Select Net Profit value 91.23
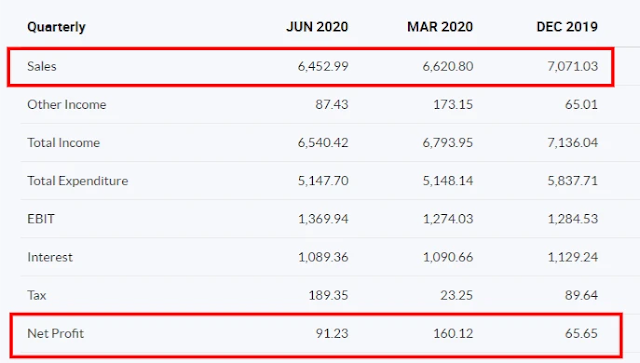This screenshot has width=640, height=363. 332,334
